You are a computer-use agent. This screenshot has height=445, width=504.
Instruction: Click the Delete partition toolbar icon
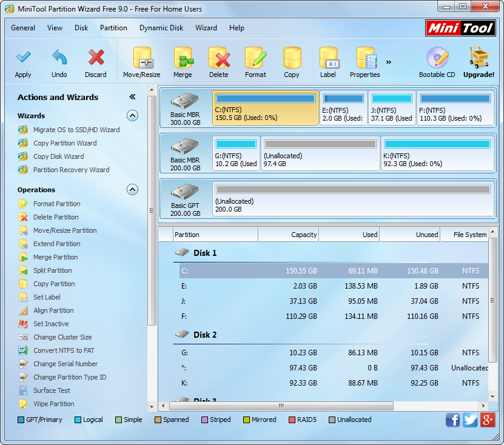click(x=219, y=58)
